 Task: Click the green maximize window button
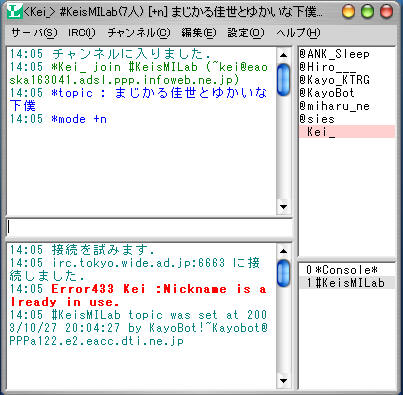(x=368, y=12)
